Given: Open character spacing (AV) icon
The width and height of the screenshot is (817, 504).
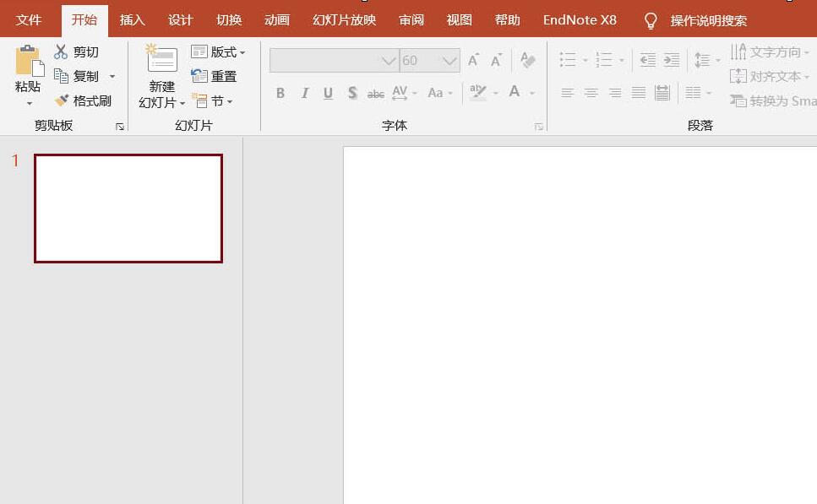Looking at the screenshot, I should pos(400,94).
